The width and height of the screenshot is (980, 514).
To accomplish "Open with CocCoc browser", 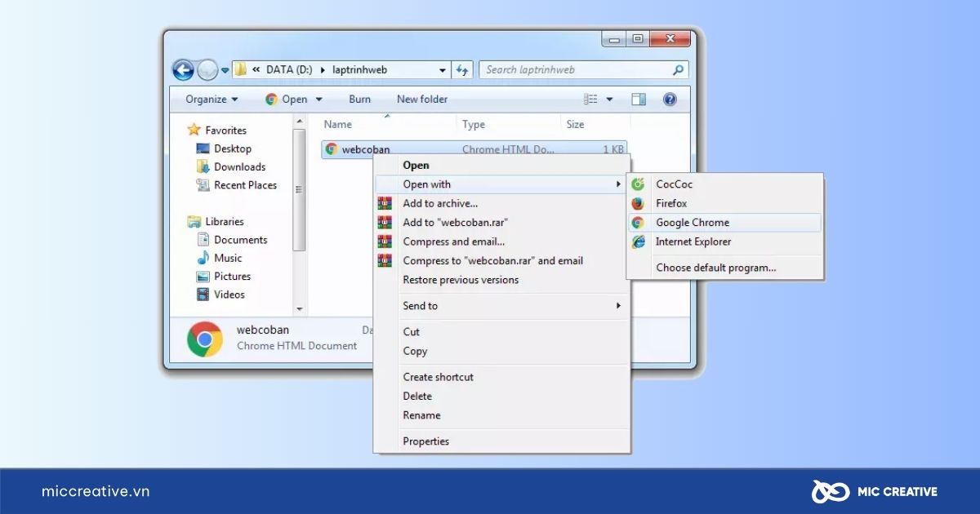I will (x=725, y=184).
